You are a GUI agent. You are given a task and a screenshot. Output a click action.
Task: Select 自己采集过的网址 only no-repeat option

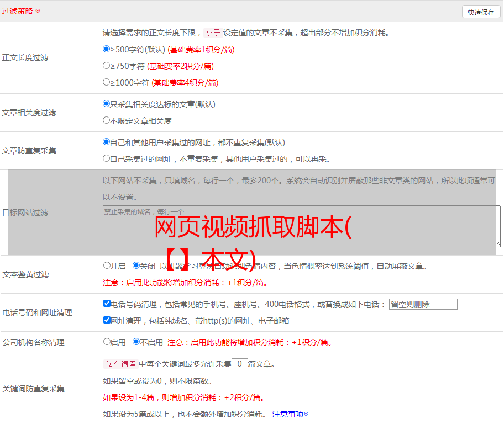(107, 158)
